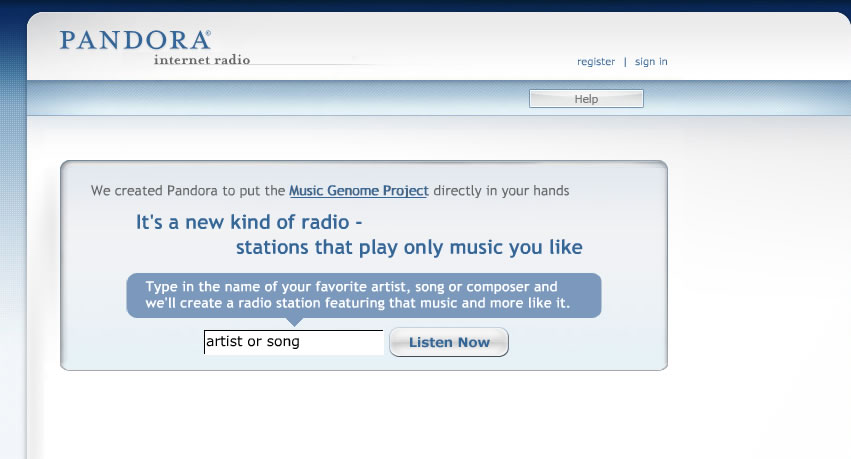Open the register link
The height and width of the screenshot is (459, 851).
596,62
